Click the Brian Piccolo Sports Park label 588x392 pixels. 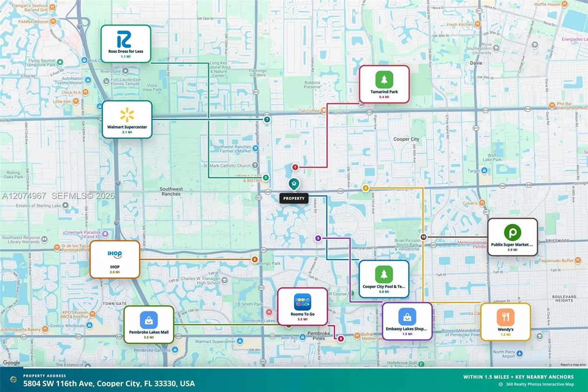[407, 245]
